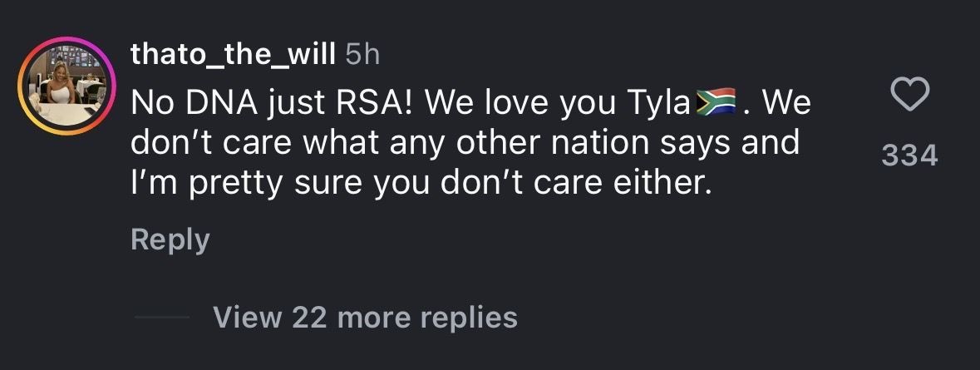Click the line "I'm pretty sure you don't care either."
The width and height of the screenshot is (980, 370).
(421, 181)
